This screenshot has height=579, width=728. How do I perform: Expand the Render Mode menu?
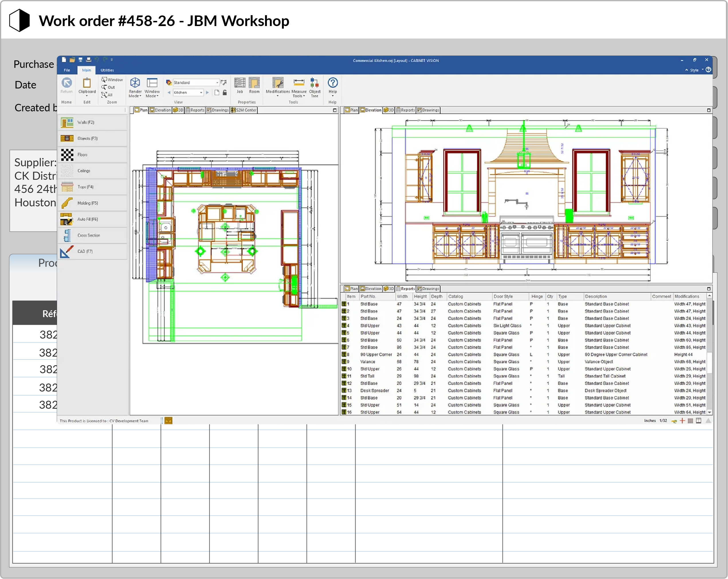tap(135, 88)
